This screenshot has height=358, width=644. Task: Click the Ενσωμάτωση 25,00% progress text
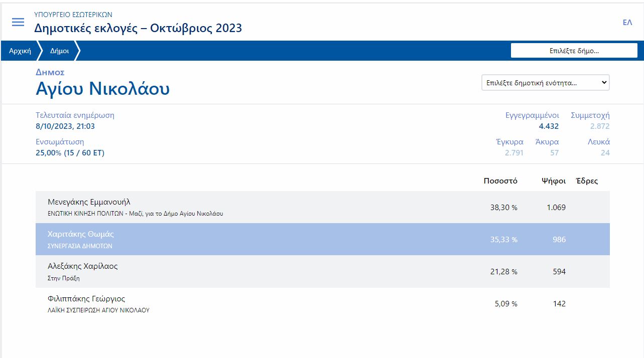click(x=70, y=153)
